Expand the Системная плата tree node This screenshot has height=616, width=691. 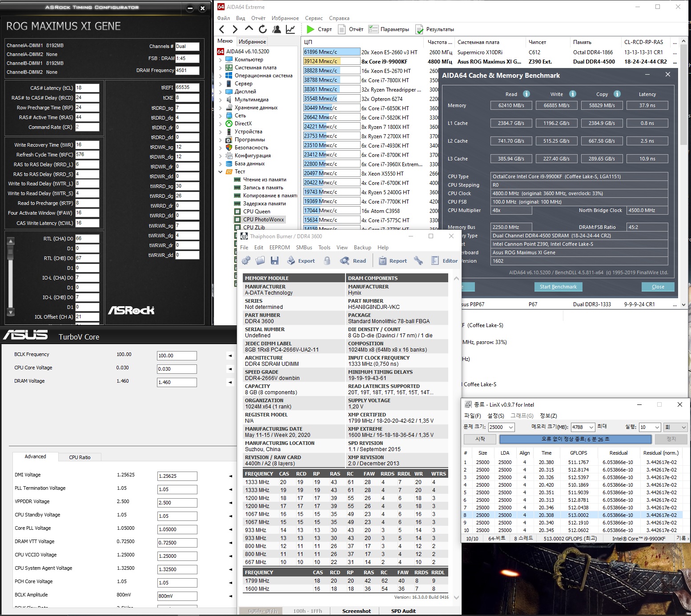[x=221, y=68]
